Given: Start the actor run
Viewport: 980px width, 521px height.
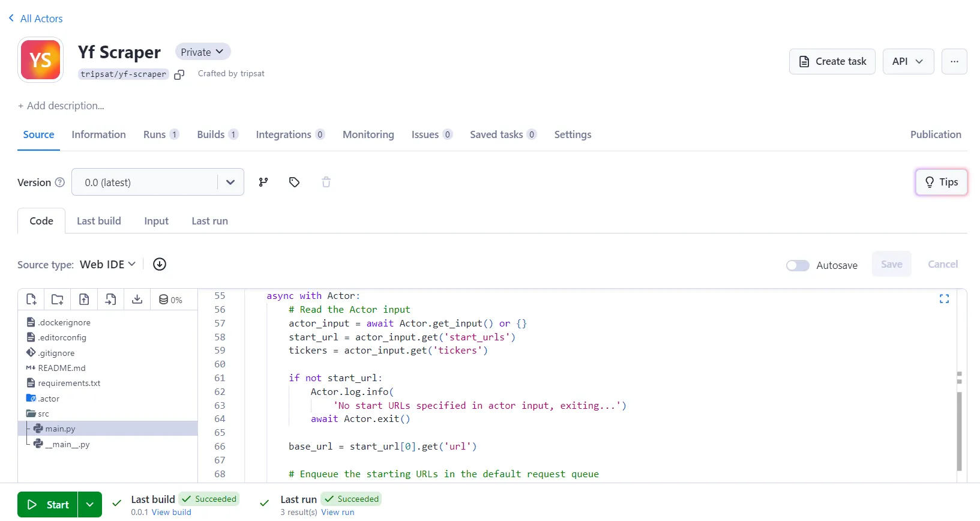Looking at the screenshot, I should click(47, 504).
